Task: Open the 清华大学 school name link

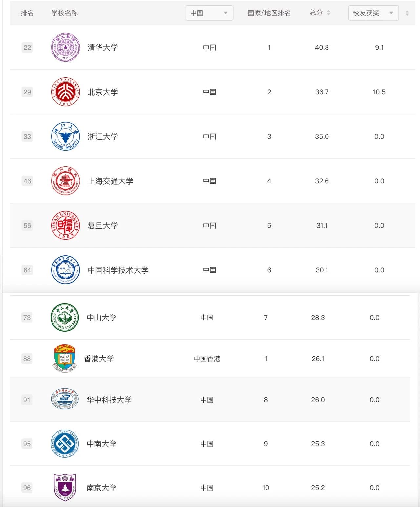Action: point(103,48)
